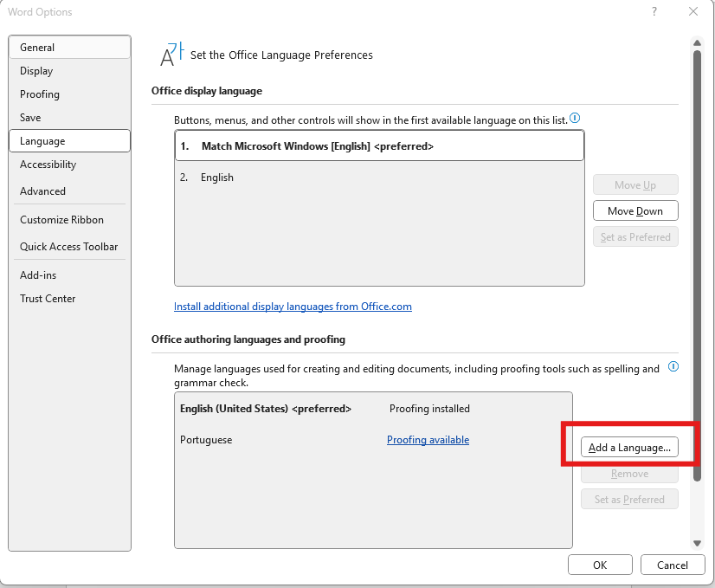Select English in the display language list
Image resolution: width=715 pixels, height=588 pixels.
pos(379,178)
